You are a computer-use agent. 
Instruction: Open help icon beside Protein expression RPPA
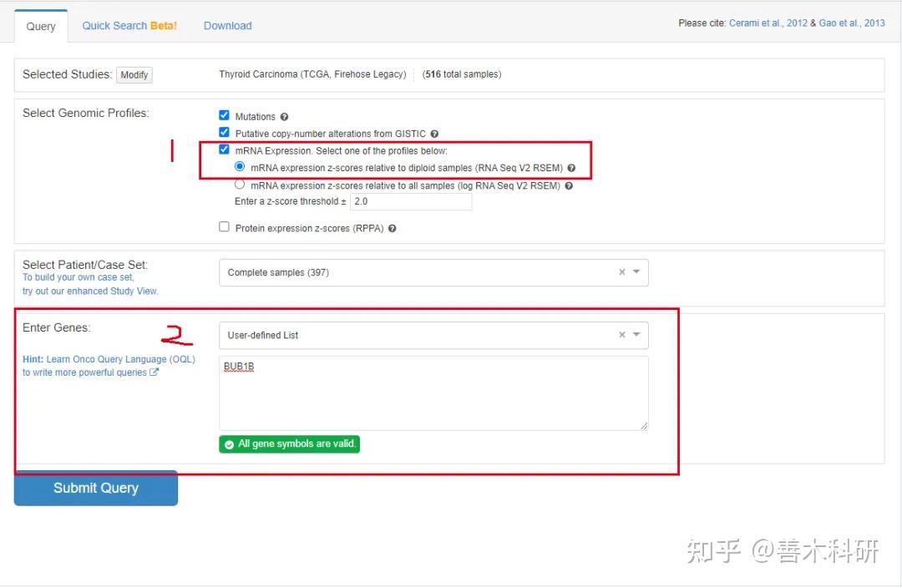click(392, 228)
